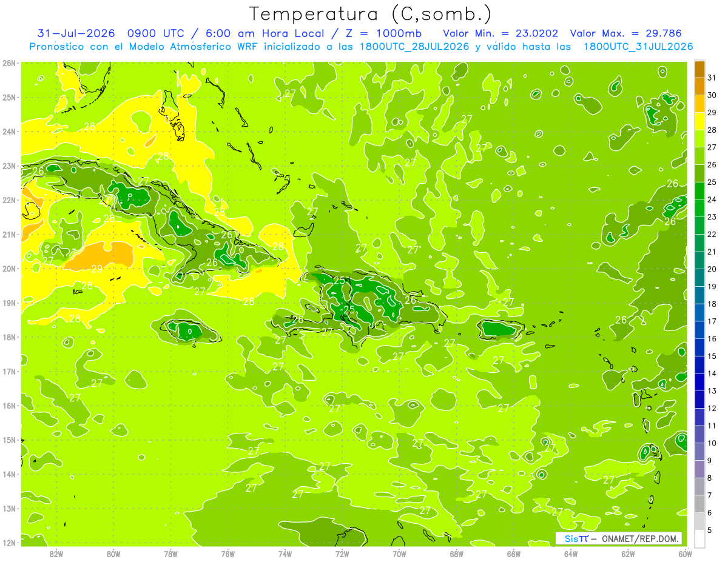728x562 pixels.
Task: Click the "82W" longitude axis label
Action: point(56,554)
